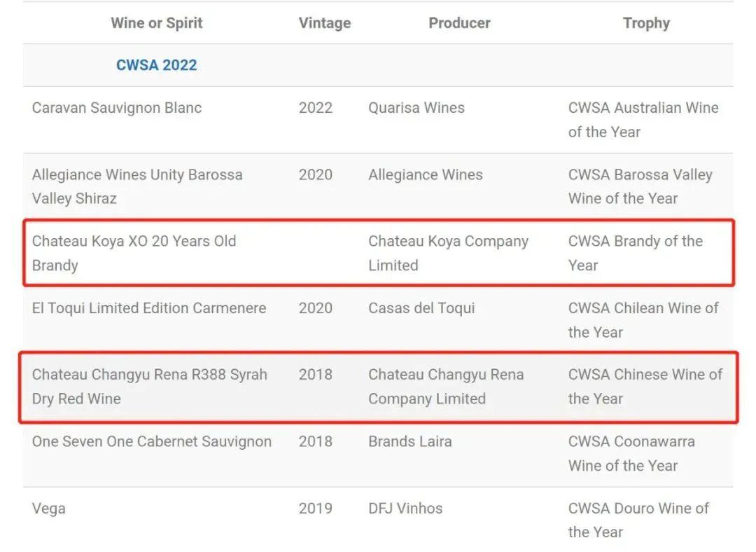Viewport: 756px width, 552px height.
Task: Click One Seven One Cabernet Sauvignon
Action: click(x=152, y=441)
